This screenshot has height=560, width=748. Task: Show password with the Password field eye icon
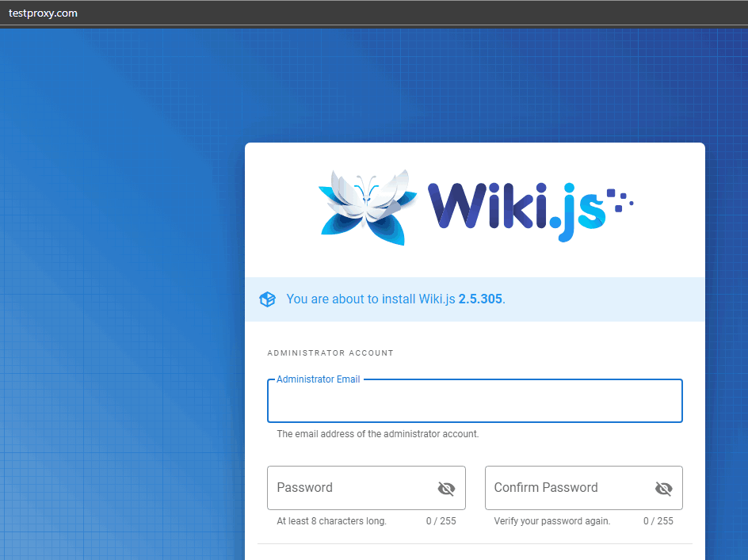(446, 488)
